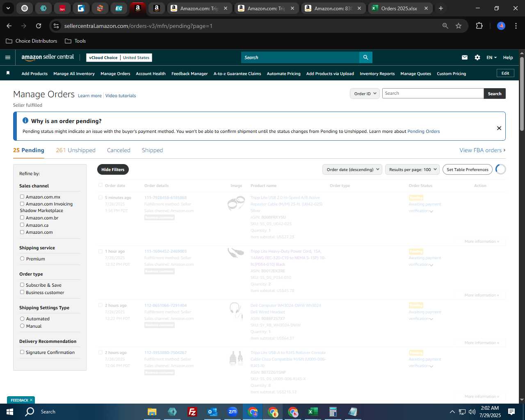This screenshot has width=525, height=420.
Task: Select the Premium shipping service option
Action: click(x=22, y=258)
